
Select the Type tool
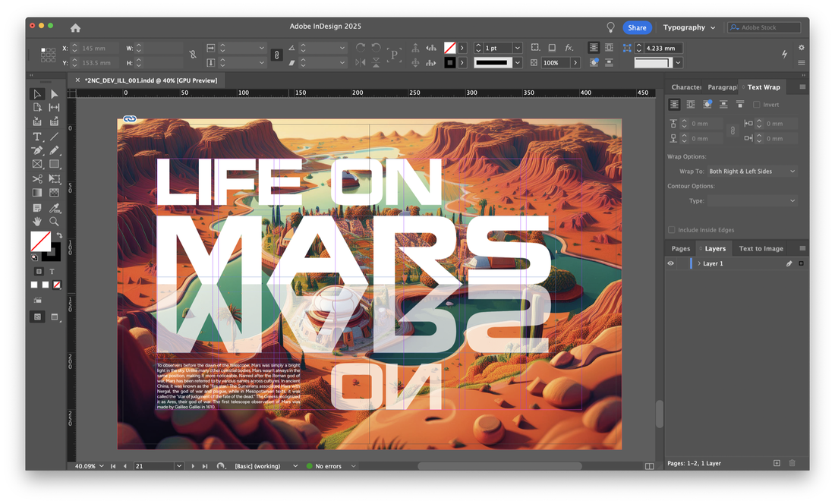tap(37, 137)
